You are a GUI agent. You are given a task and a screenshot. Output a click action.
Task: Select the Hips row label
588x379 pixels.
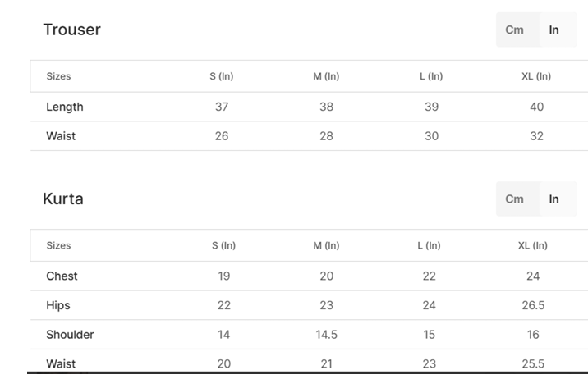pos(58,305)
